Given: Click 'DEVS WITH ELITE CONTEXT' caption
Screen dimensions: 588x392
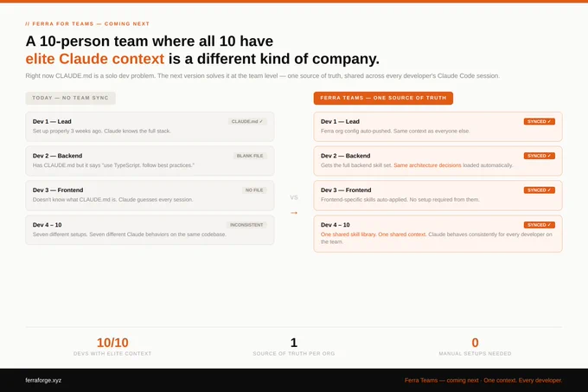Looking at the screenshot, I should pyautogui.click(x=112, y=353).
